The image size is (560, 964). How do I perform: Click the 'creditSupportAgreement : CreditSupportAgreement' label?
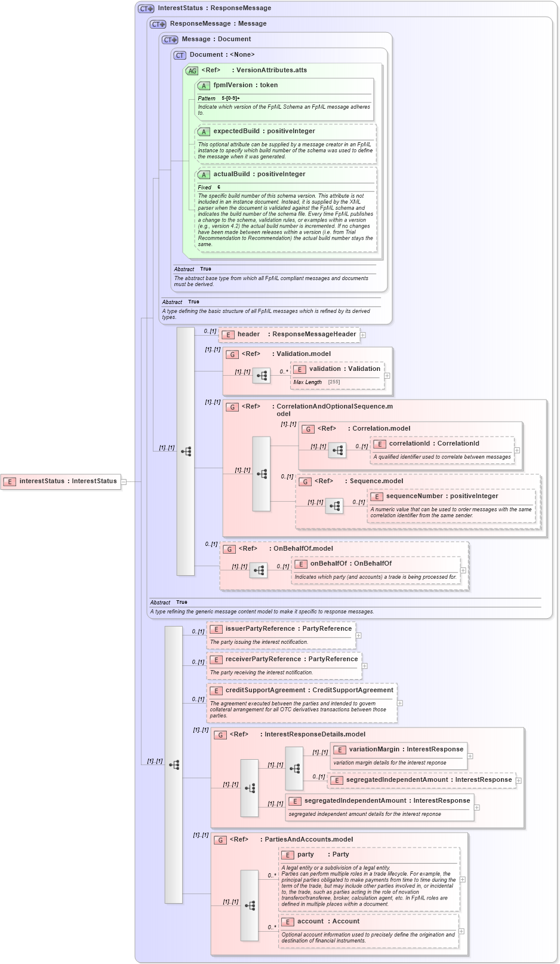[309, 690]
